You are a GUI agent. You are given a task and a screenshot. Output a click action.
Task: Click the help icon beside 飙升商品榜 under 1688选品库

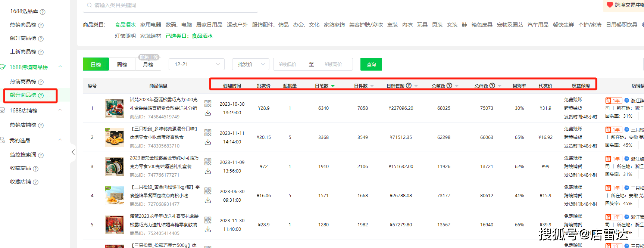tap(41, 39)
